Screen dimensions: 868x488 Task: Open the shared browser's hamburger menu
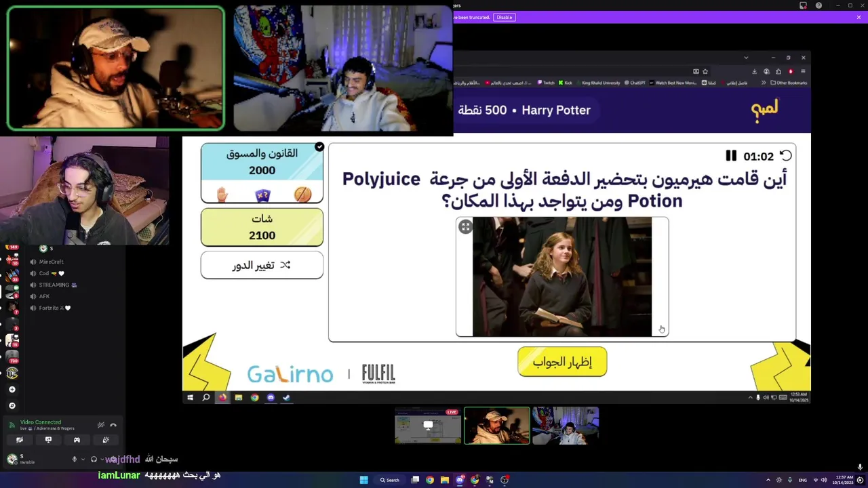[803, 71]
